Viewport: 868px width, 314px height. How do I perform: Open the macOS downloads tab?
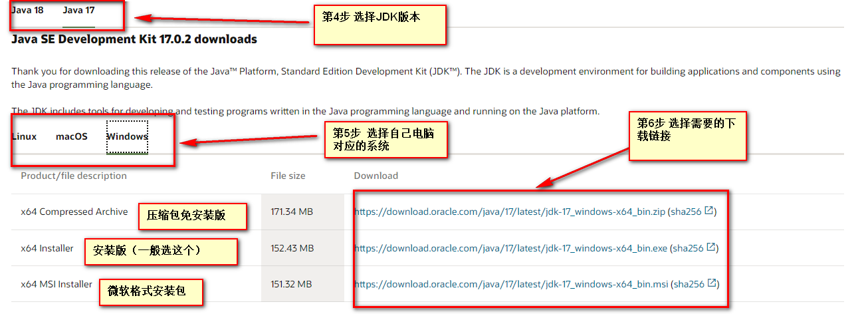tap(72, 136)
